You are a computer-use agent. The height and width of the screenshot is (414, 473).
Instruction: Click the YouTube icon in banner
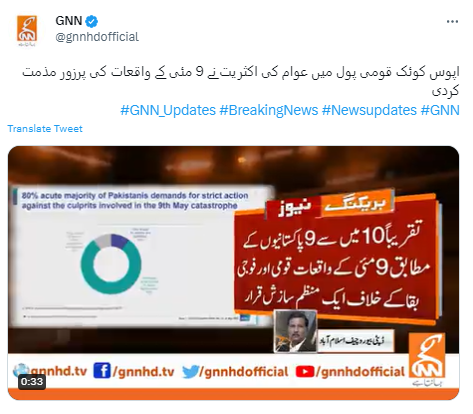[305, 372]
